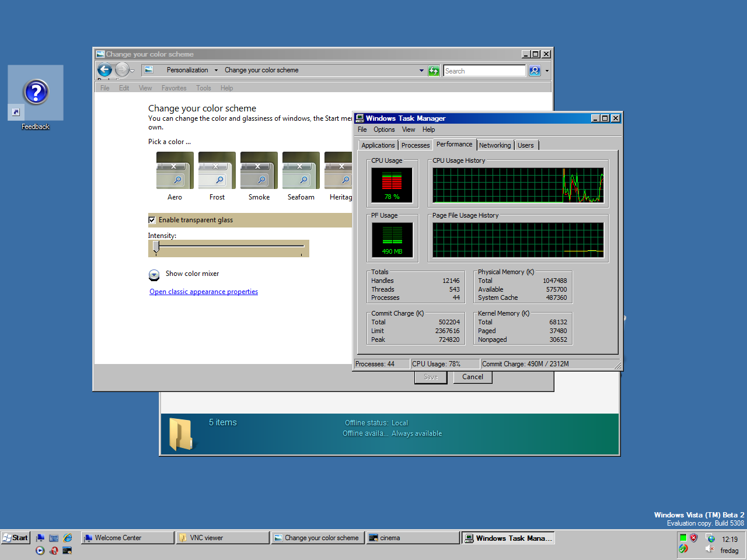Image resolution: width=747 pixels, height=560 pixels.
Task: Open Task Manager View menu
Action: [409, 129]
